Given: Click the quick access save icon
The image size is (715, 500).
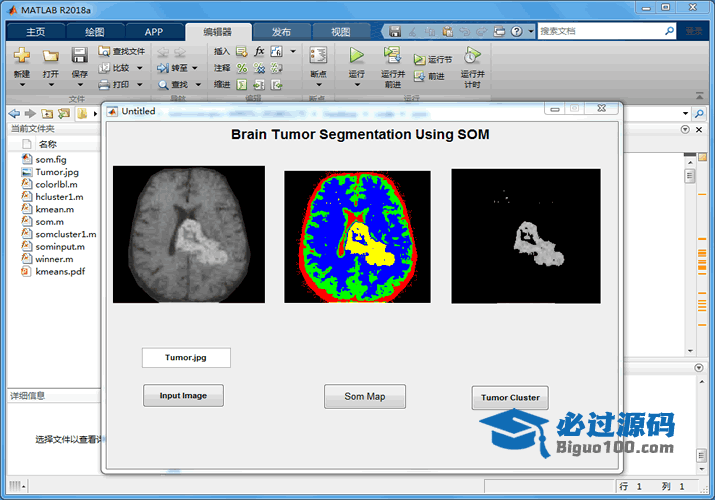Looking at the screenshot, I should pyautogui.click(x=395, y=31).
